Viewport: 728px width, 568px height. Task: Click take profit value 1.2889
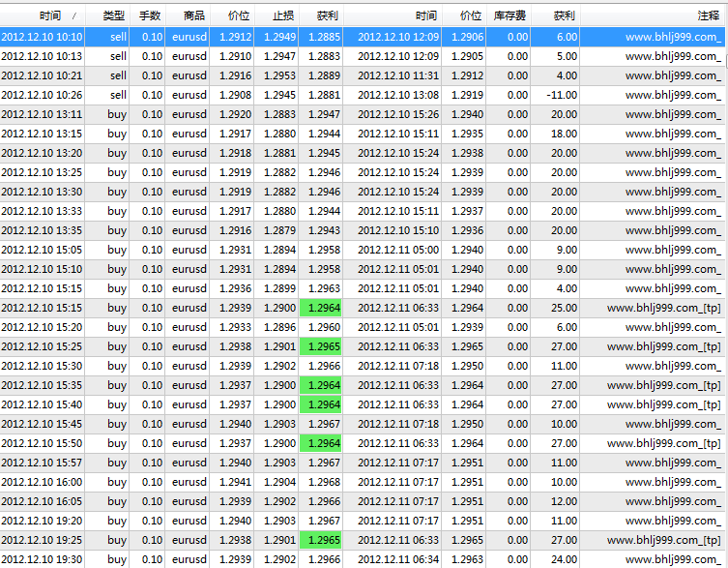tap(325, 75)
